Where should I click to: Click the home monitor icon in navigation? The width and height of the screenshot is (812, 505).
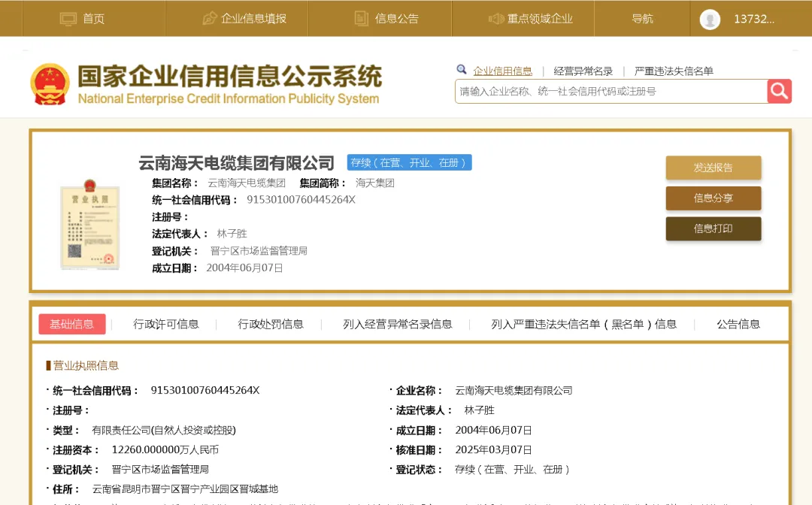coord(68,19)
